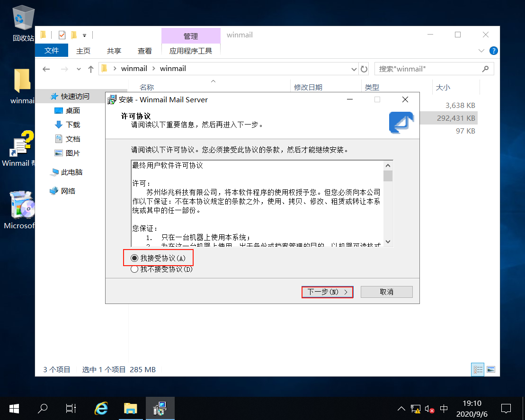Select 文档 in navigation pane
Screen dimensions: 525x420
coord(72,139)
